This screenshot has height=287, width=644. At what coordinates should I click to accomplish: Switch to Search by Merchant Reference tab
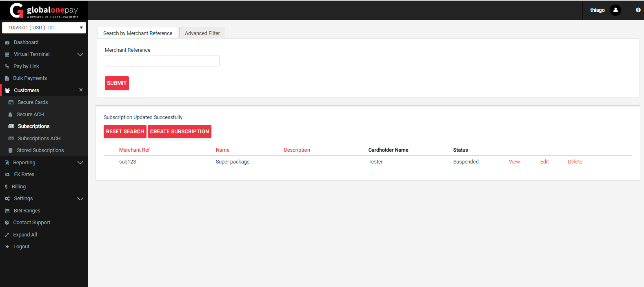(138, 33)
